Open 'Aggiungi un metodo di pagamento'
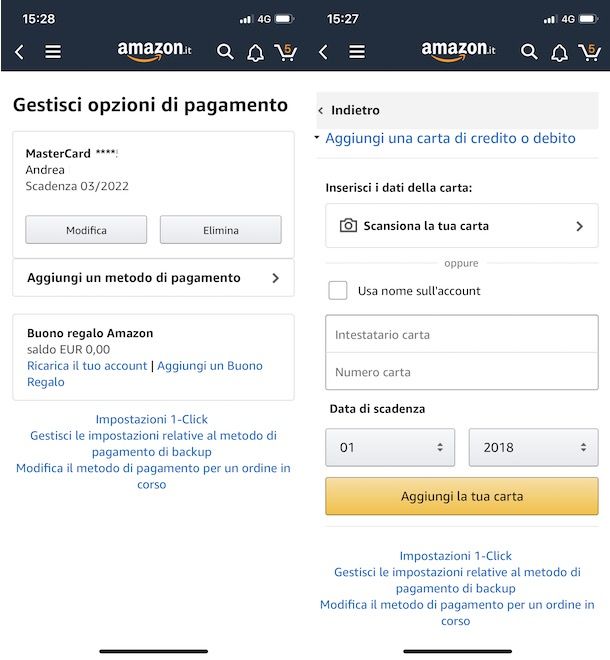 [x=153, y=278]
